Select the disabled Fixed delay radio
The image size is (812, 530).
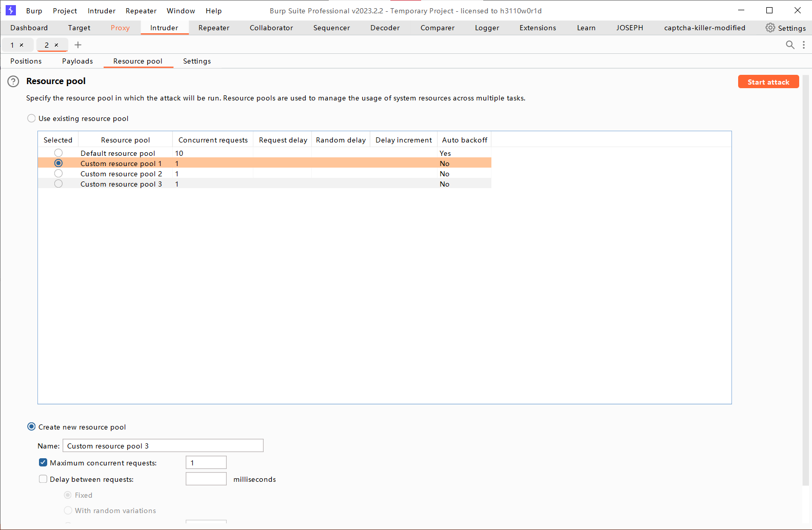click(68, 495)
